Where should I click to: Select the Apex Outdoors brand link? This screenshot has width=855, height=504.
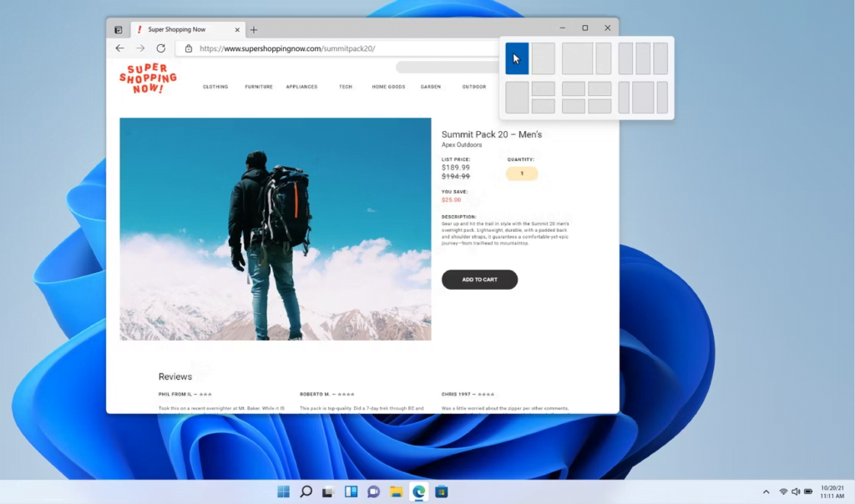(463, 144)
